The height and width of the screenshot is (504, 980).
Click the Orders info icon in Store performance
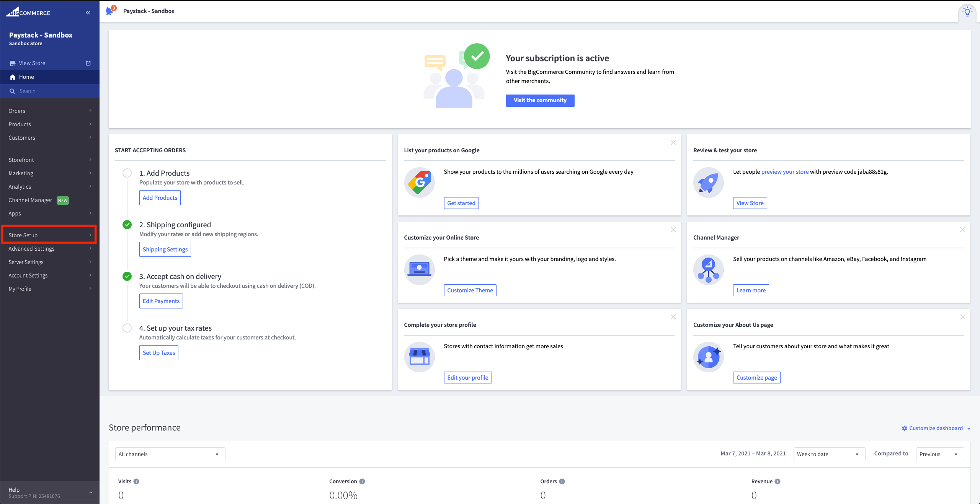click(x=562, y=481)
